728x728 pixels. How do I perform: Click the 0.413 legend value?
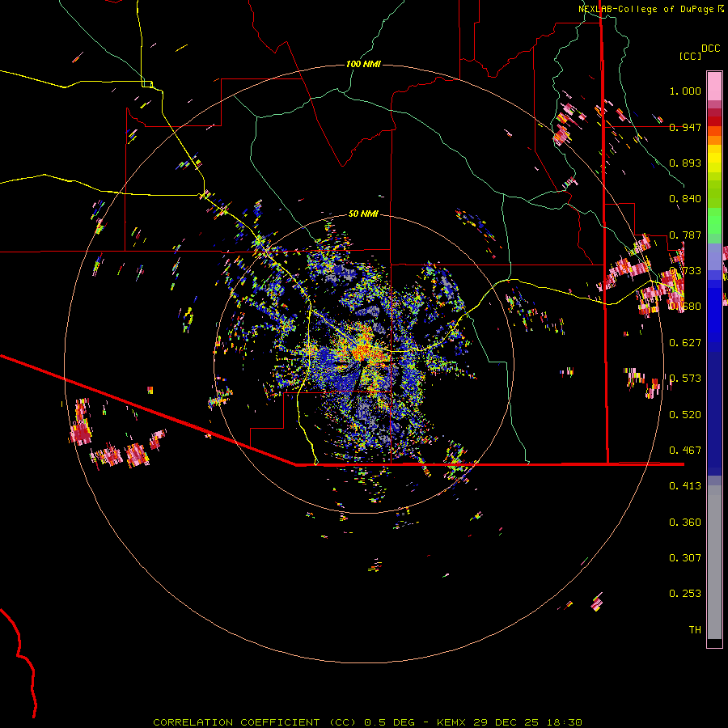pyautogui.click(x=685, y=486)
